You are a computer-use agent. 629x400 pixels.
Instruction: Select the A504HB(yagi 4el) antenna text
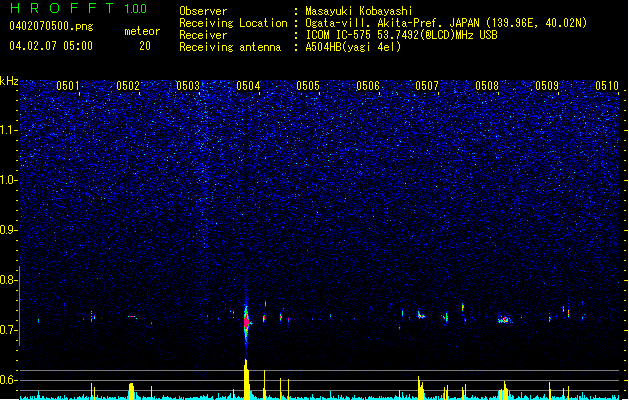click(x=353, y=47)
